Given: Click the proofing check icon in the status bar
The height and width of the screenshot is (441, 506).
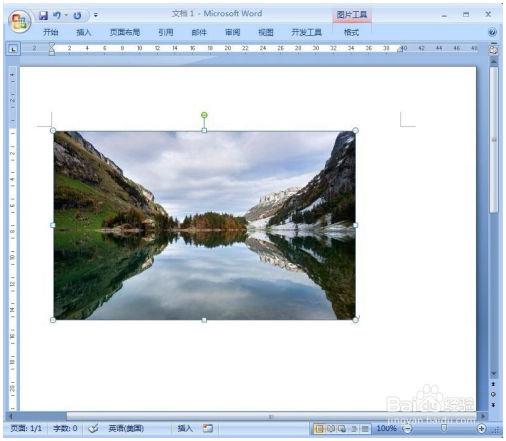Looking at the screenshot, I should pyautogui.click(x=93, y=428).
